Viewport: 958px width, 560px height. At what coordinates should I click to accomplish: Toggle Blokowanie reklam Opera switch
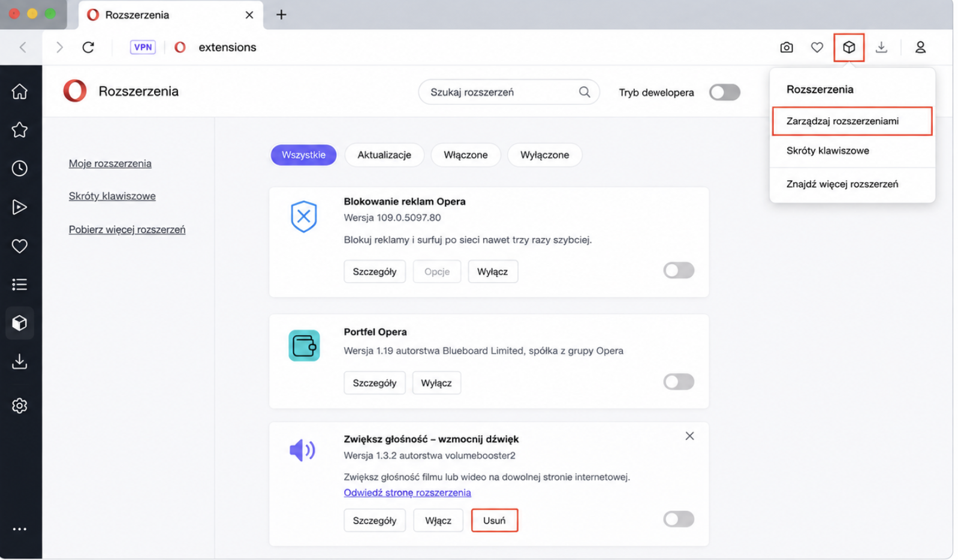[679, 270]
